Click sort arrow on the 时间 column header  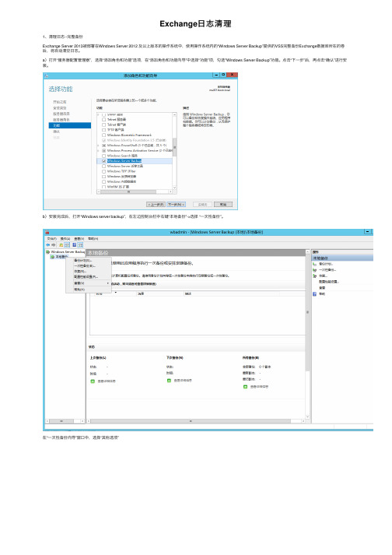(116, 293)
